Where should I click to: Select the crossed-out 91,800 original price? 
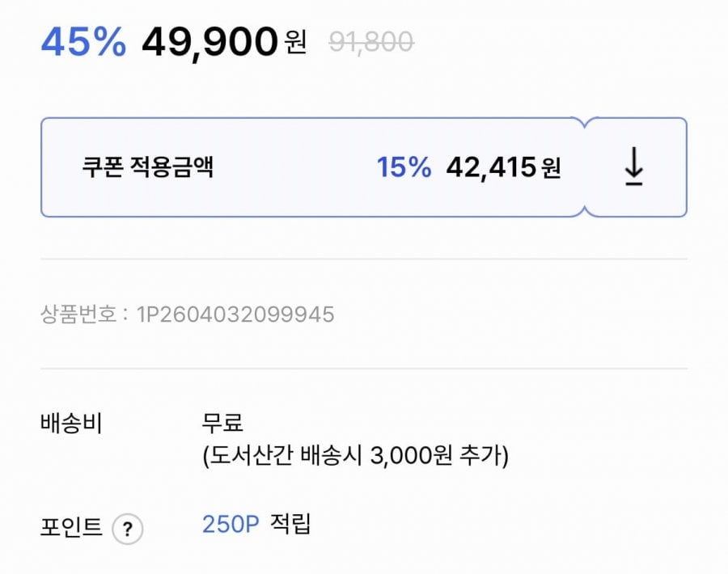coord(371,41)
